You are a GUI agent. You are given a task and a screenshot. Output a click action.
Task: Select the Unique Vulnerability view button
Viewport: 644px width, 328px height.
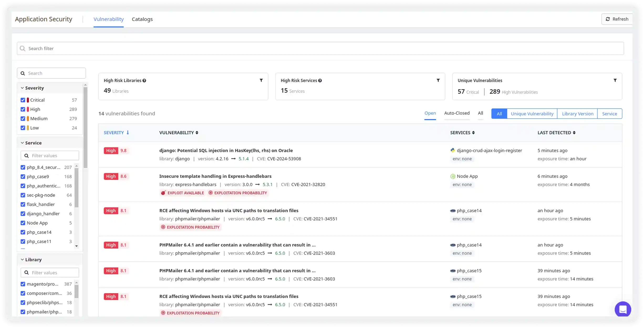coord(532,114)
